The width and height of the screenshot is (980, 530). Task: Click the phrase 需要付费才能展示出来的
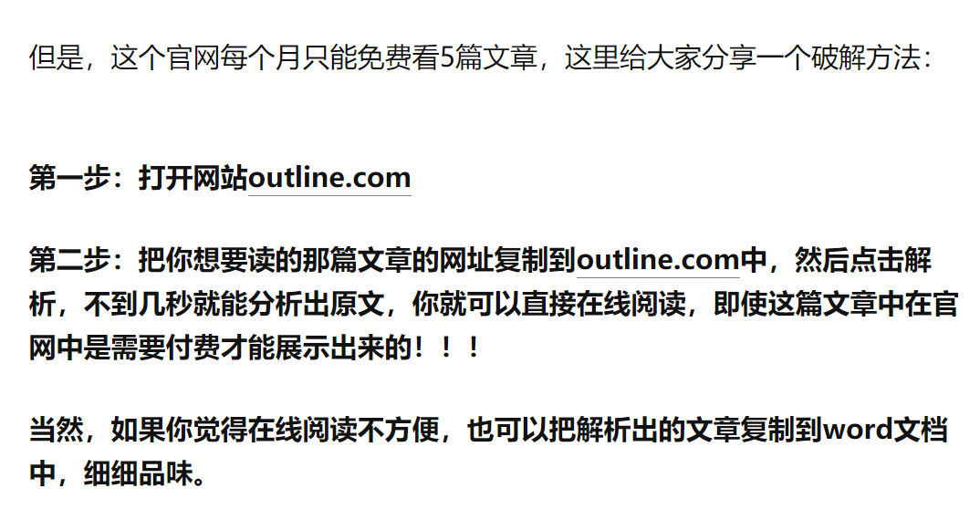pyautogui.click(x=261, y=348)
